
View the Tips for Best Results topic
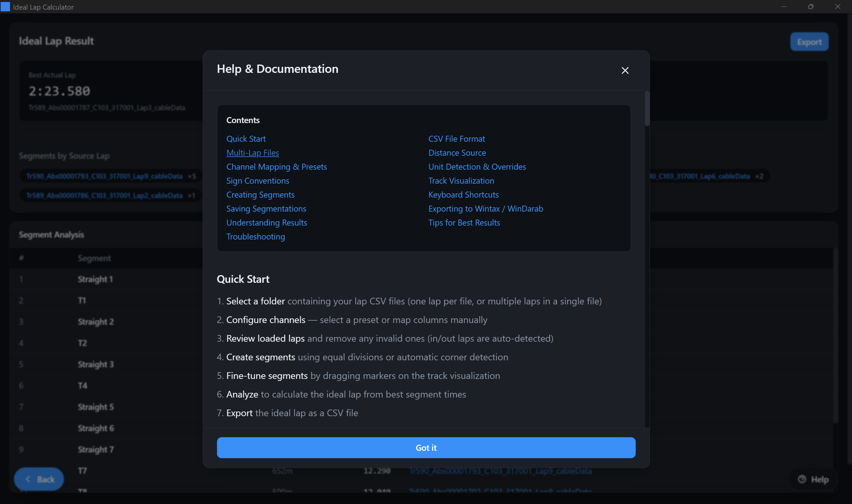pos(464,223)
